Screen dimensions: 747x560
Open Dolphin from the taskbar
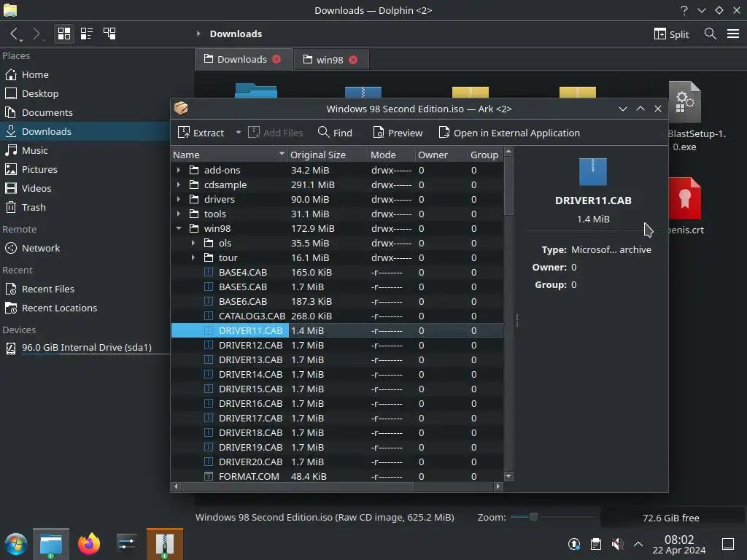(x=51, y=544)
